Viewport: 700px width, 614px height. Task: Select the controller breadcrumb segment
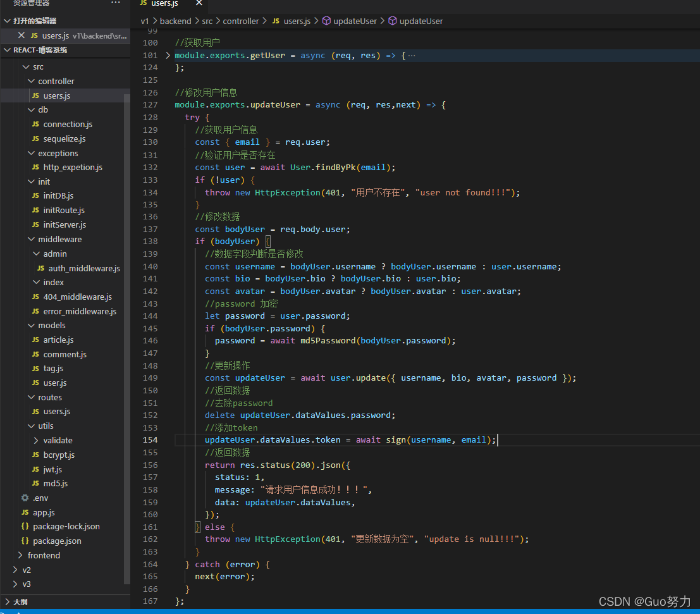click(241, 21)
